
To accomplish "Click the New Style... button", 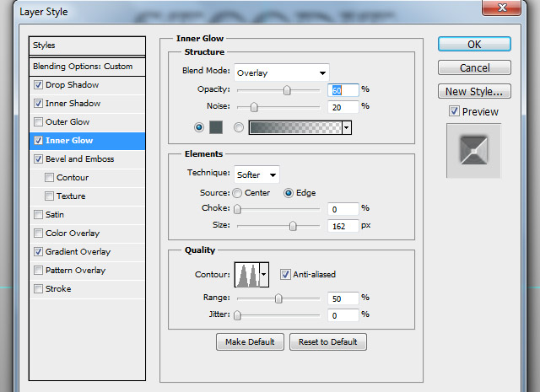I will click(x=474, y=91).
